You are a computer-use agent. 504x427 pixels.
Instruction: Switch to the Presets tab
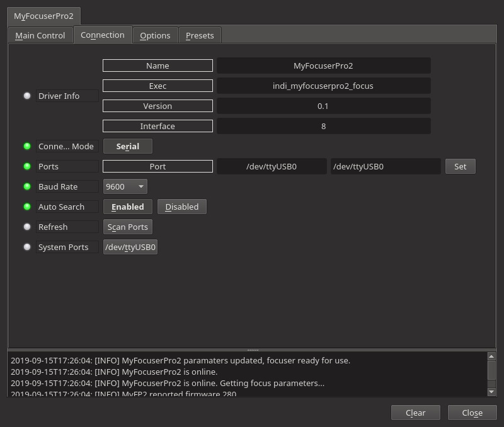coord(200,35)
